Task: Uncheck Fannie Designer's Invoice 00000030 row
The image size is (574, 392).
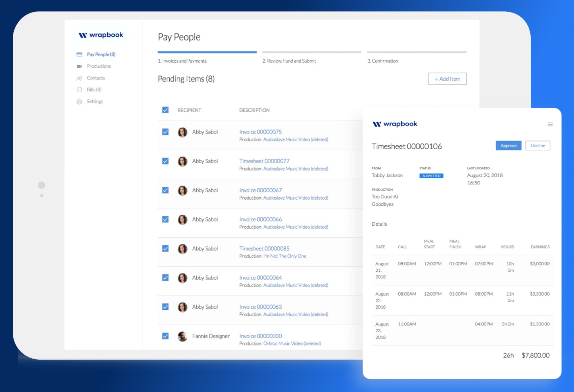Action: coord(166,336)
